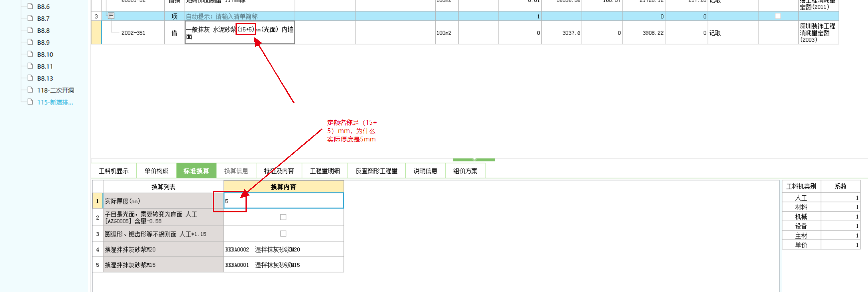The height and width of the screenshot is (292, 868).
Task: Click the 机械 coefficient value
Action: point(841,217)
